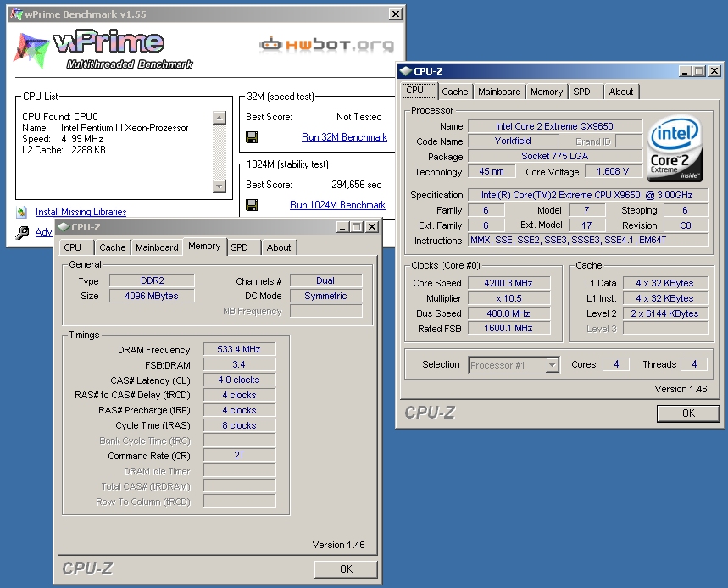Viewport: 728px width, 588px height.
Task: Click the DRAM Frequency value 533.4 MHz
Action: tap(239, 349)
